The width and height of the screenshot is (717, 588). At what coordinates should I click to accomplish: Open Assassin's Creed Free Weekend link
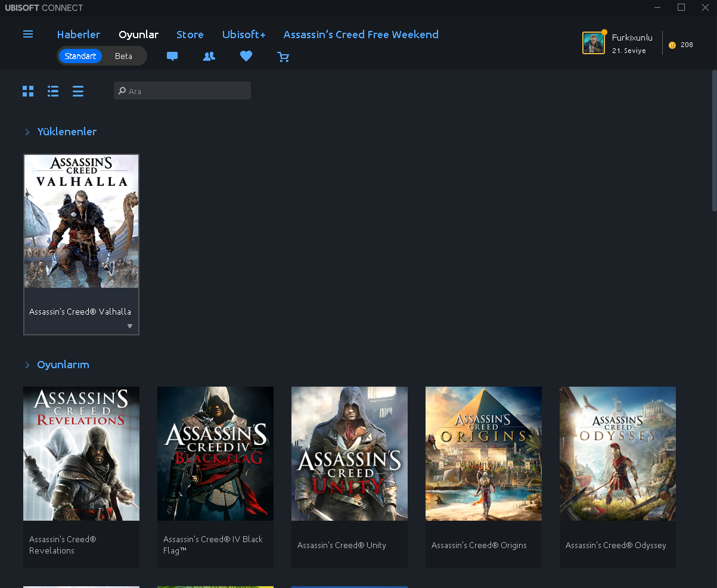[361, 35]
